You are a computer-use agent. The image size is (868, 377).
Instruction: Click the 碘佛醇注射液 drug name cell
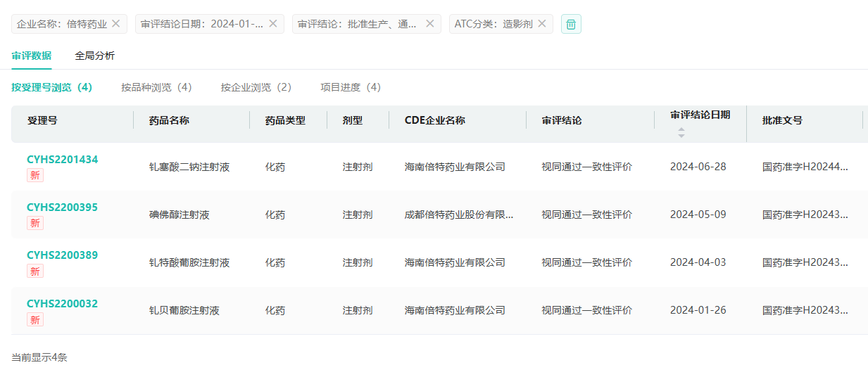click(x=179, y=215)
